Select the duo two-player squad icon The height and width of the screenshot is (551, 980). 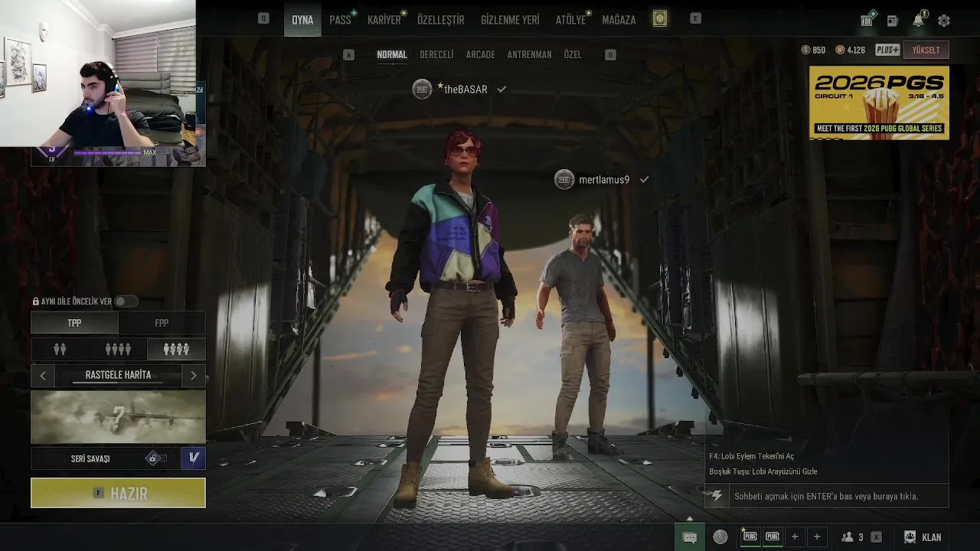tap(60, 349)
